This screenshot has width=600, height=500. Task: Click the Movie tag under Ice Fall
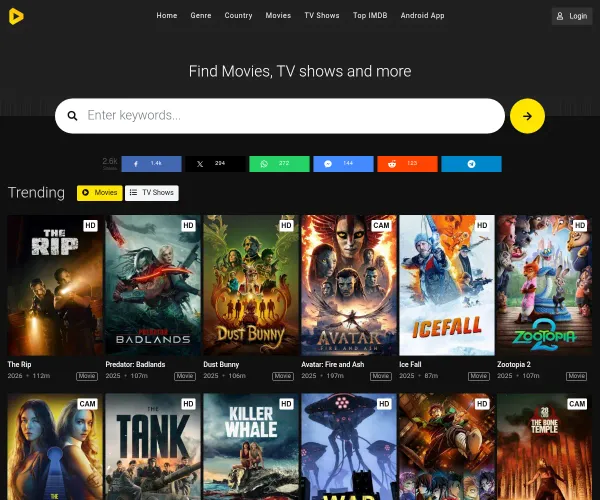(x=479, y=376)
